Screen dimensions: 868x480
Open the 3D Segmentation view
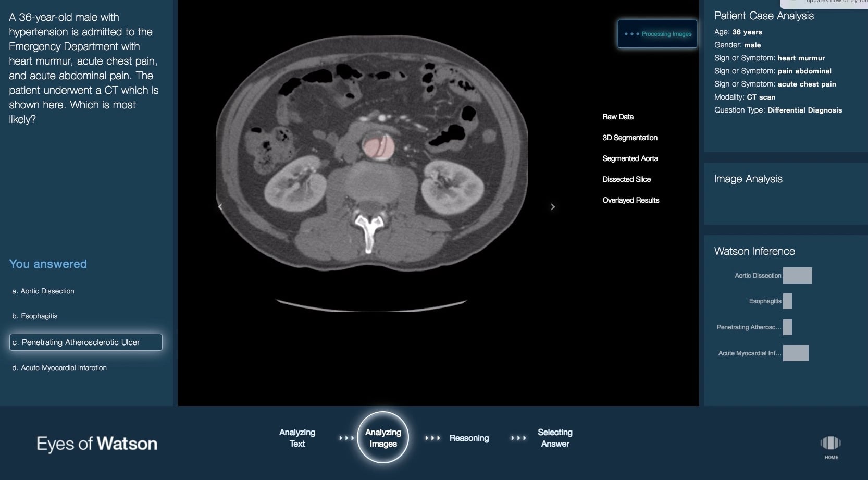point(629,138)
